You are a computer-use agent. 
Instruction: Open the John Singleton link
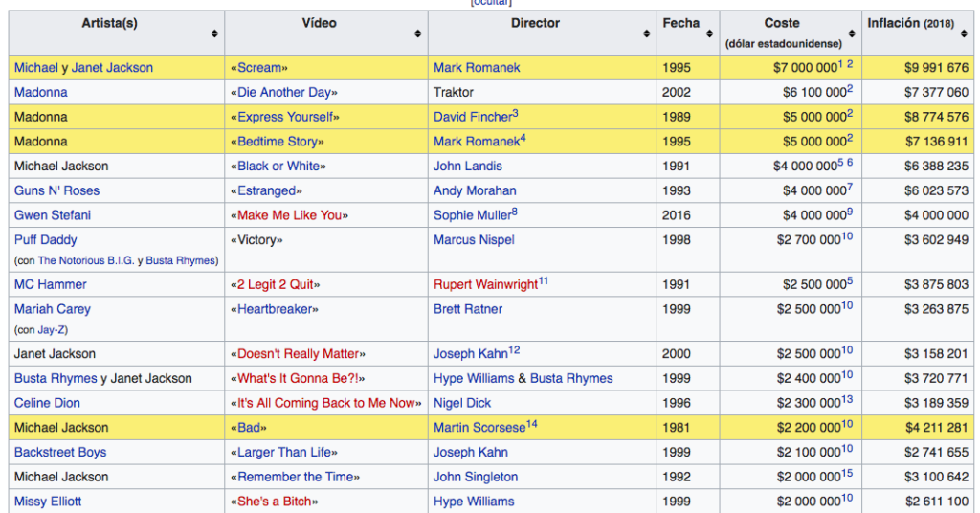click(x=476, y=477)
